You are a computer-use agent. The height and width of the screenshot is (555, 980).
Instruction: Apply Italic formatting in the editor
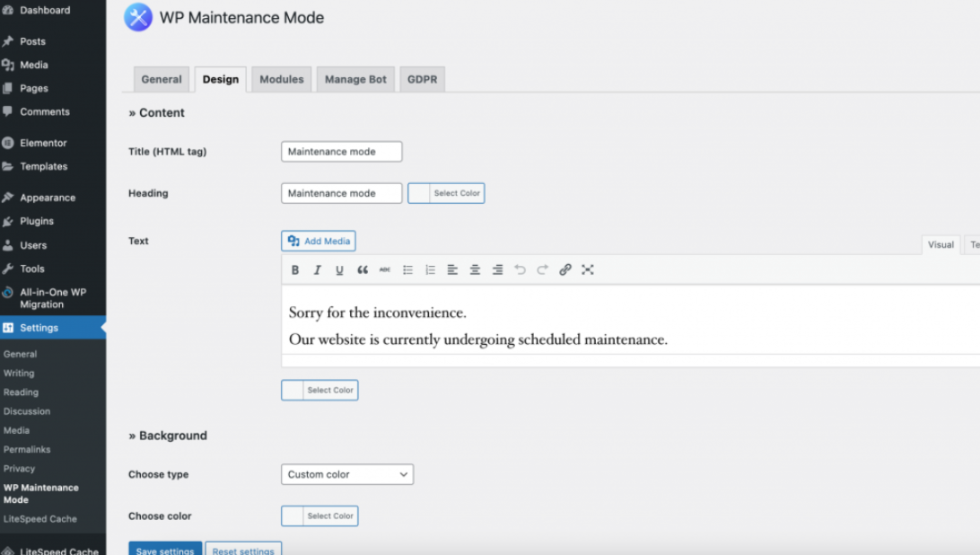click(x=318, y=269)
